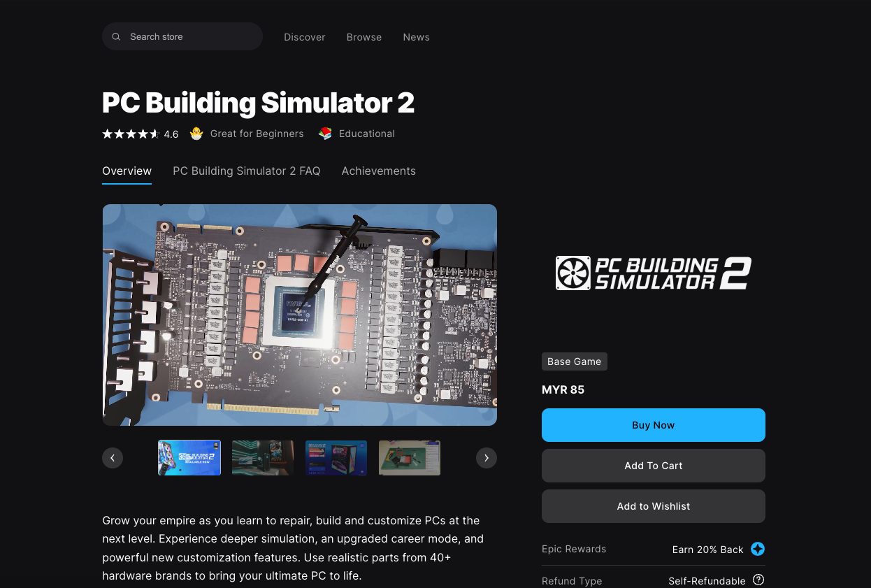Open the PC Building Simulator 2 FAQ tab
The width and height of the screenshot is (871, 588).
(247, 171)
